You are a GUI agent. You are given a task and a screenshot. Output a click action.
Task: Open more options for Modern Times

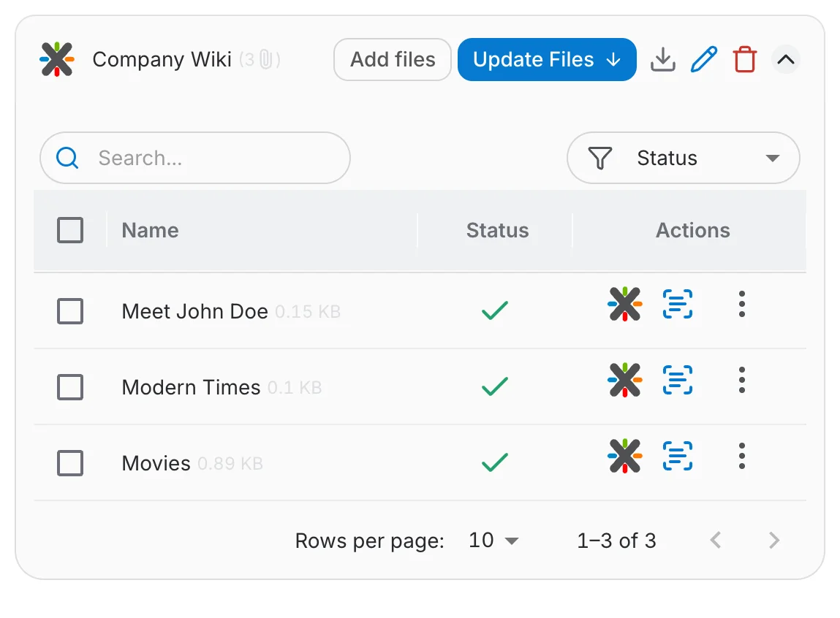click(741, 380)
